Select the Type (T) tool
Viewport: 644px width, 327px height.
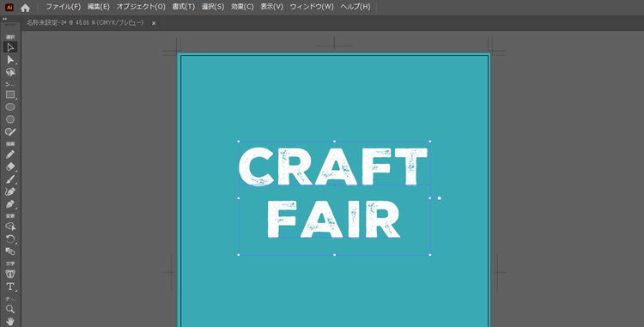(10, 287)
